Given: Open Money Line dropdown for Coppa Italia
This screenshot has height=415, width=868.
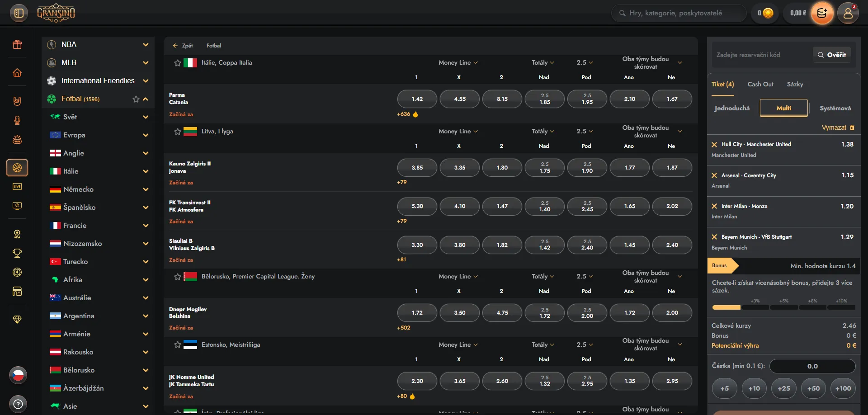Looking at the screenshot, I should [458, 63].
